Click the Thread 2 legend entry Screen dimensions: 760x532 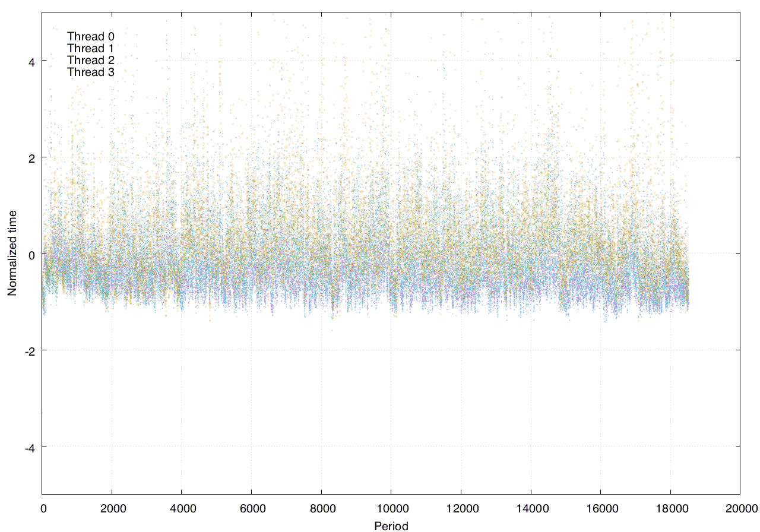tap(90, 60)
